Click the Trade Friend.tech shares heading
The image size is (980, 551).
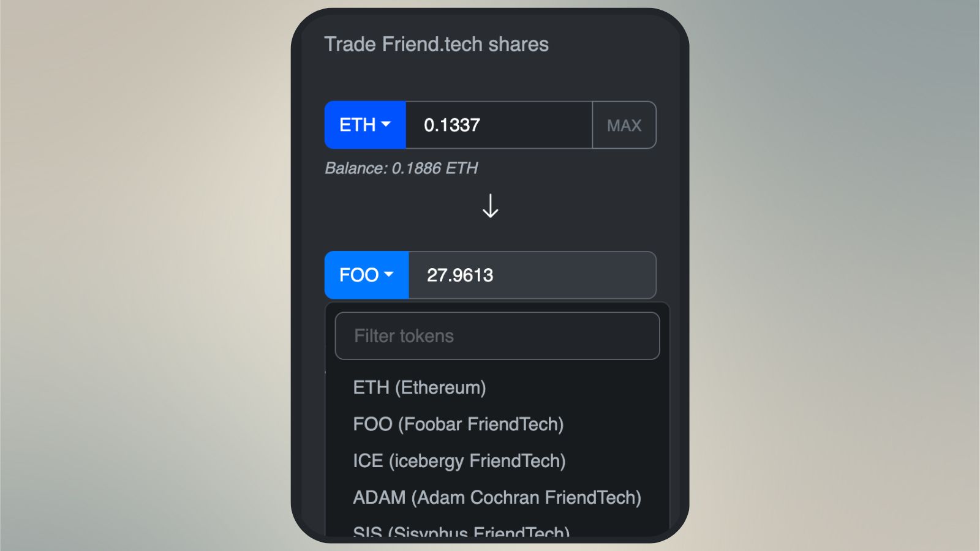point(436,44)
